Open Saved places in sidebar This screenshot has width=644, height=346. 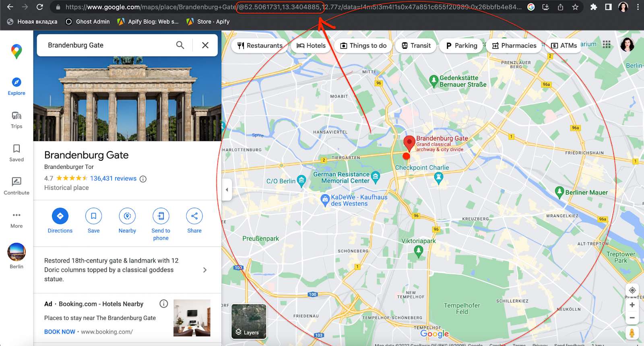tap(17, 153)
